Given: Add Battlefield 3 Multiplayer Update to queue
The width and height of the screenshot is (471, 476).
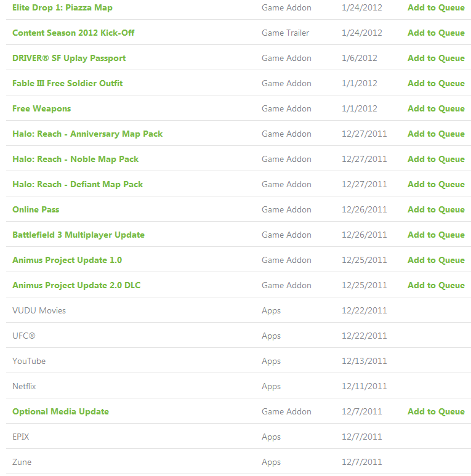Looking at the screenshot, I should pos(436,235).
